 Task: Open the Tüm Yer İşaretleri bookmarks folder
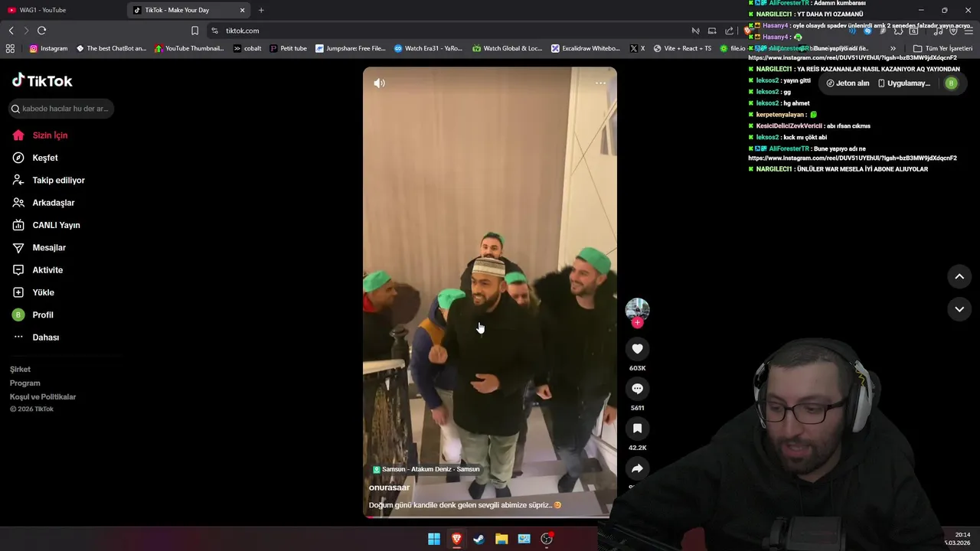[x=942, y=48]
